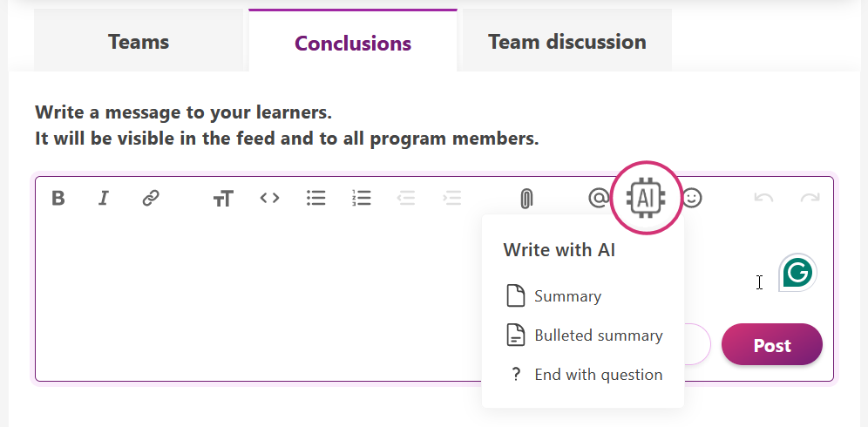Choose Summary from Write with AI
The height and width of the screenshot is (427, 868).
click(567, 296)
